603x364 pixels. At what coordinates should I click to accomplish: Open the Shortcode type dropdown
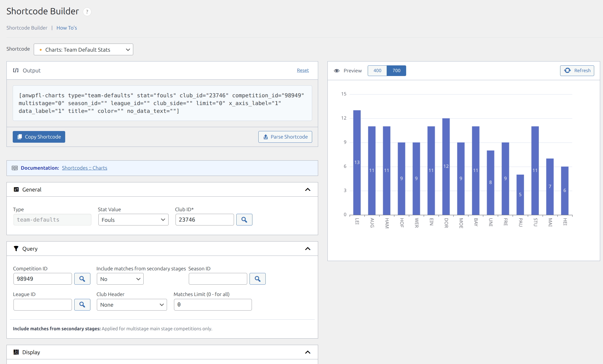[83, 50]
